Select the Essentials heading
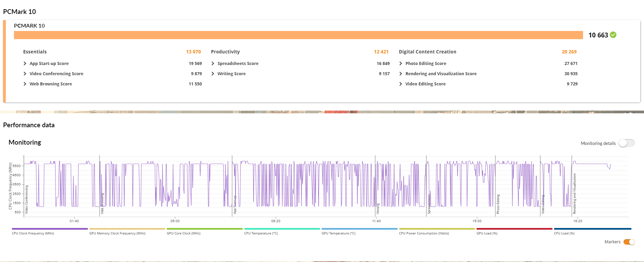644x262 pixels. [x=35, y=52]
